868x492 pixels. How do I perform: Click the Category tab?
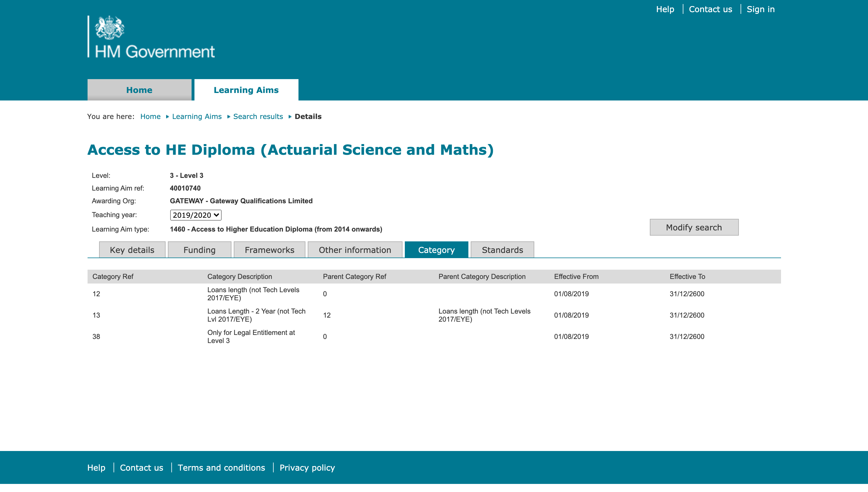[436, 250]
